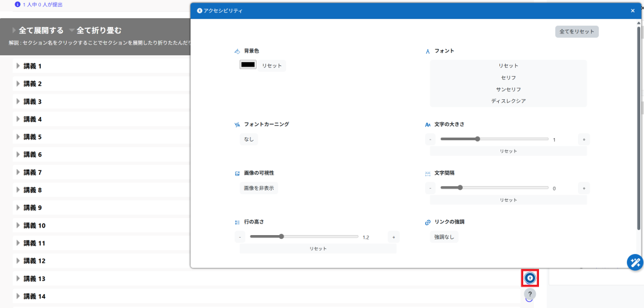Open the black background color swatch
The height and width of the screenshot is (308, 644).
pos(248,65)
